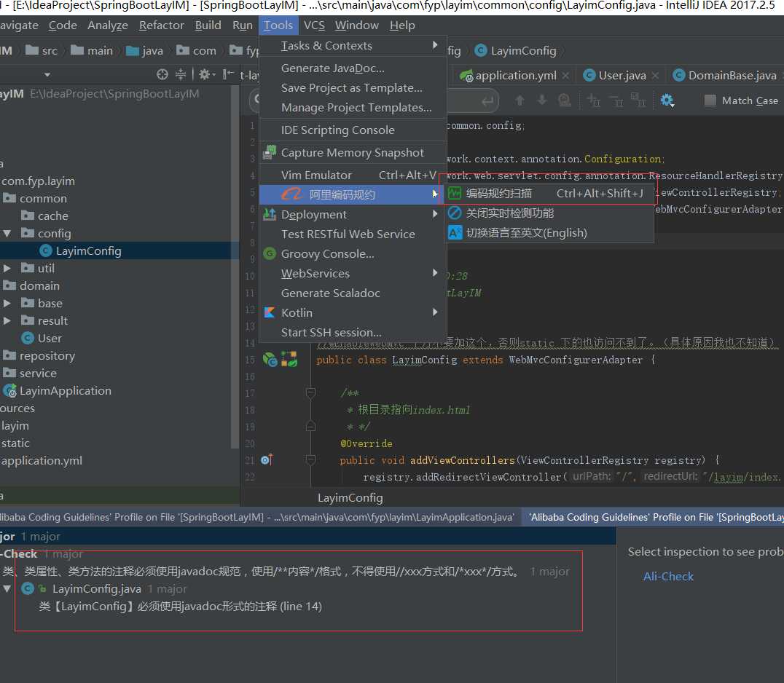This screenshot has width=784, height=683.
Task: Switch to DomainBase.java editor tab
Action: coord(725,76)
